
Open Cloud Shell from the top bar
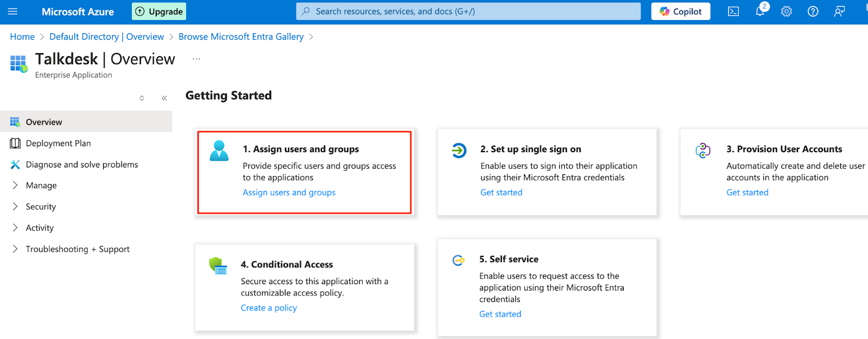click(x=733, y=11)
